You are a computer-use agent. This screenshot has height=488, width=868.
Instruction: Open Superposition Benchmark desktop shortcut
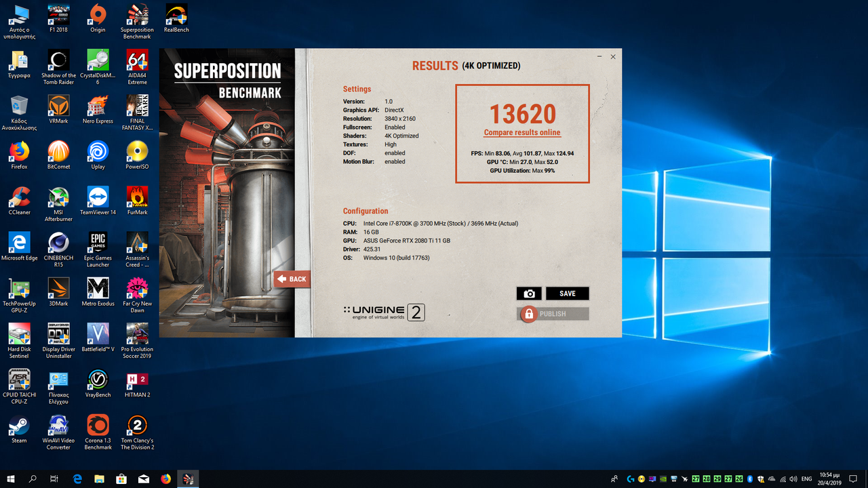137,22
